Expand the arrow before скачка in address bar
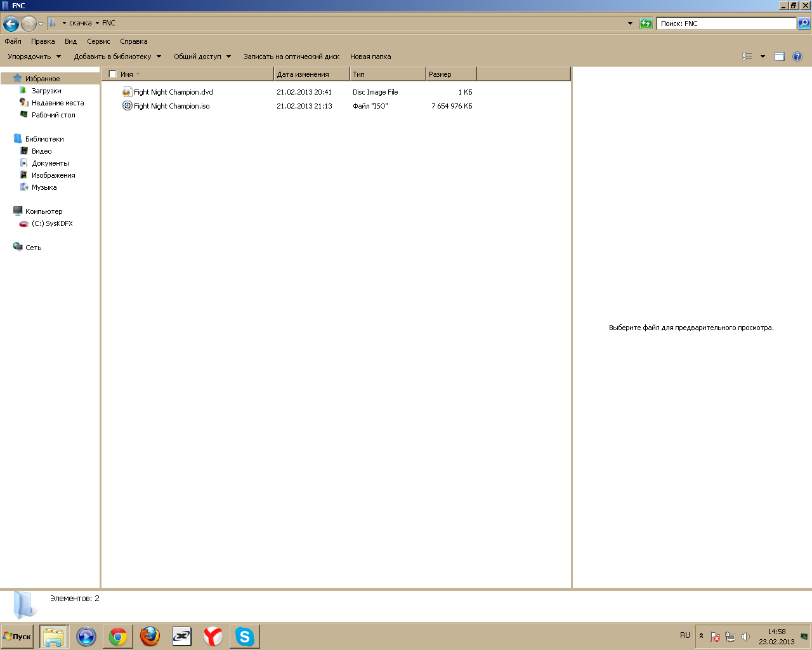Viewport: 812px width, 650px height. coord(64,23)
